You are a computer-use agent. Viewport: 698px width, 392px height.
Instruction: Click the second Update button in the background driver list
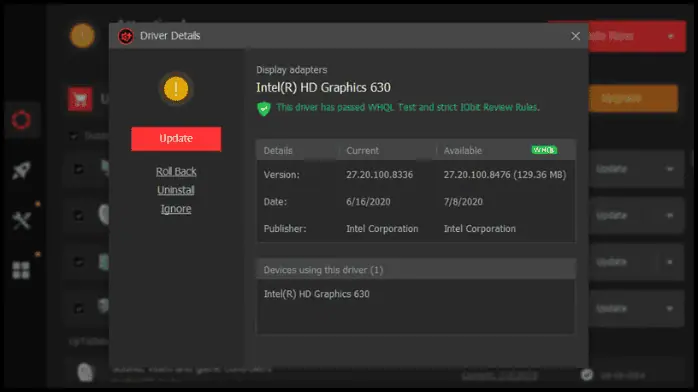click(x=612, y=216)
